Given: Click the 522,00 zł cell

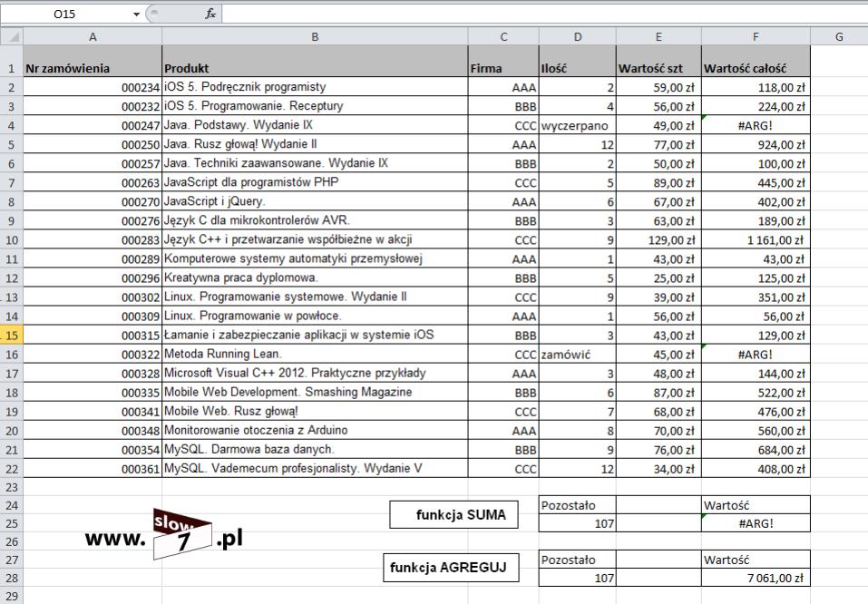Looking at the screenshot, I should pyautogui.click(x=756, y=393).
